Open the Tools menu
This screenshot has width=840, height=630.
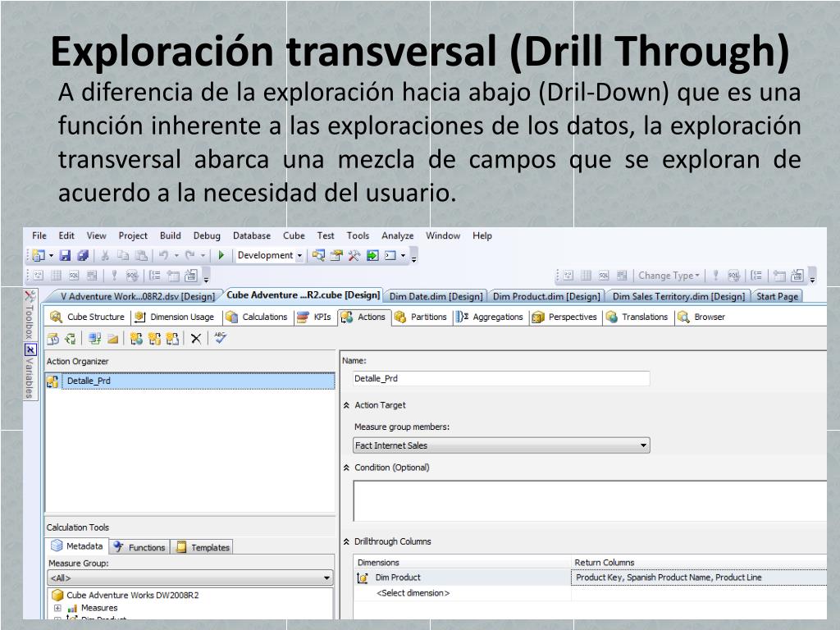[358, 235]
